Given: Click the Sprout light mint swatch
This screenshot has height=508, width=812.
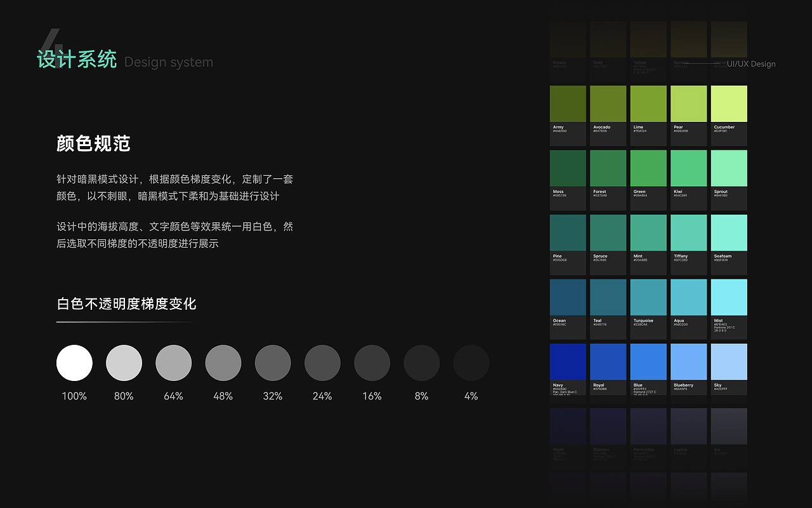Looking at the screenshot, I should click(729, 168).
